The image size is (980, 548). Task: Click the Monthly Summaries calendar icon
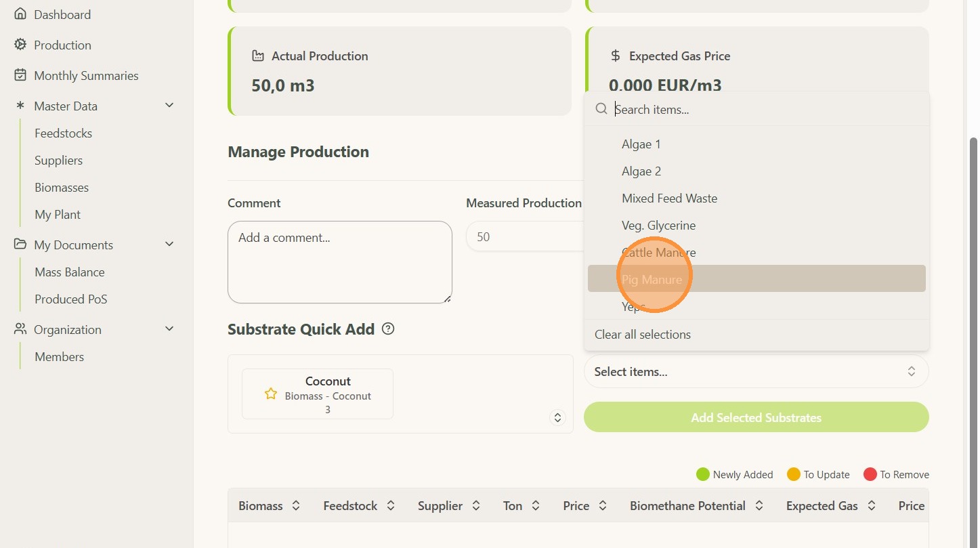20,75
